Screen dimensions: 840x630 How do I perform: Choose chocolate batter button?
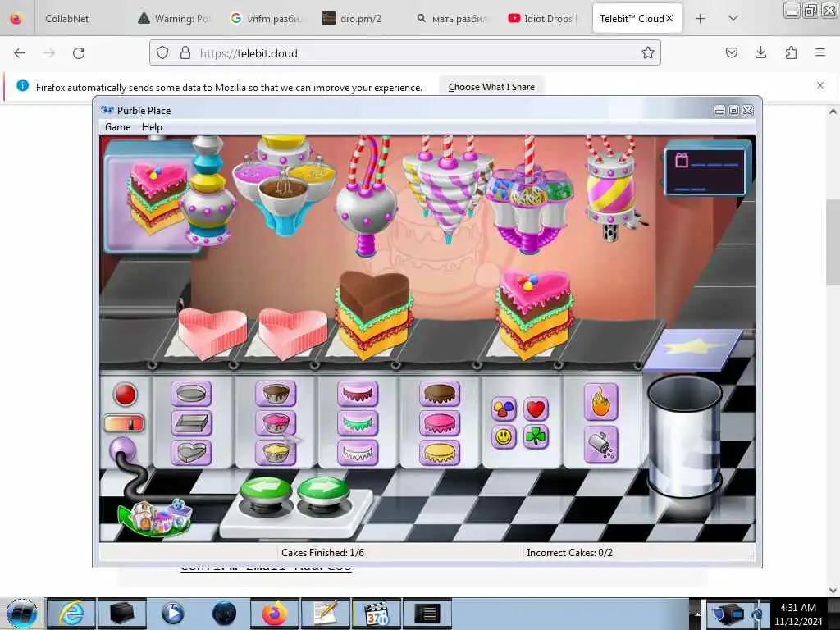[276, 395]
